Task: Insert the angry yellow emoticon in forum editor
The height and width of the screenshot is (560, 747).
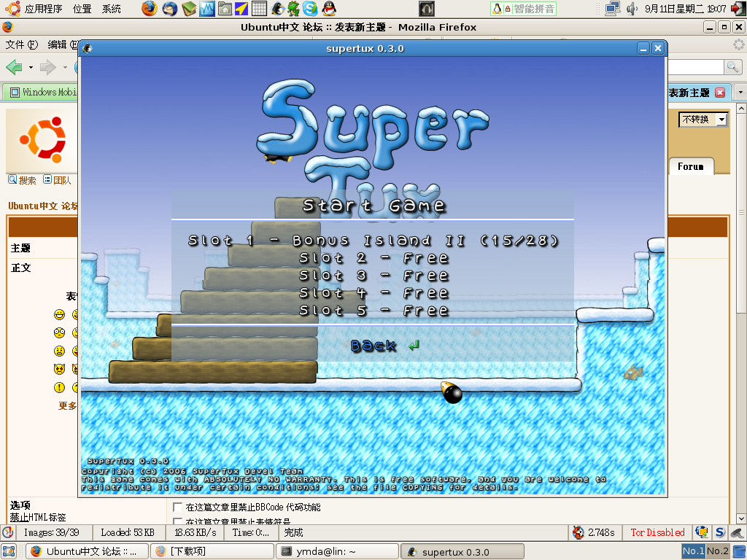Action: point(60,351)
